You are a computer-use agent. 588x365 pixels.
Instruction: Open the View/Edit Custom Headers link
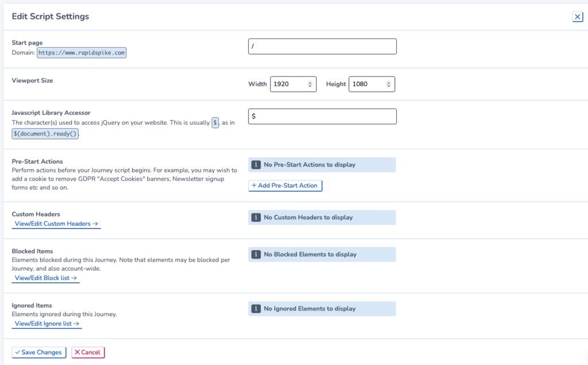pos(56,224)
